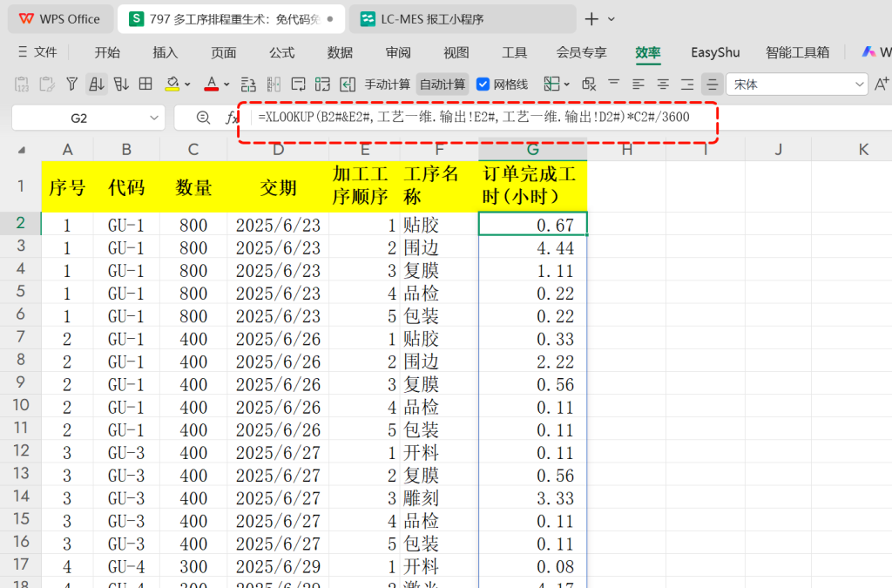Click the increase font size icon
892x588 pixels.
coord(882,84)
